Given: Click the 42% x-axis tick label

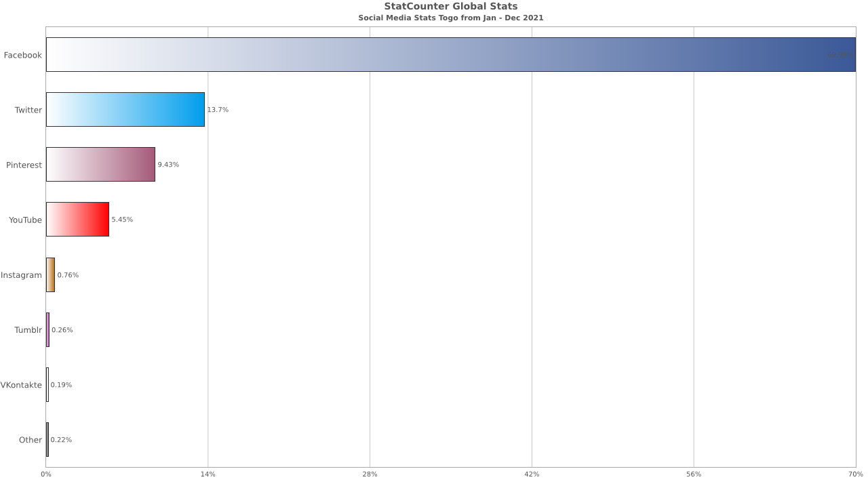Looking at the screenshot, I should tap(532, 474).
